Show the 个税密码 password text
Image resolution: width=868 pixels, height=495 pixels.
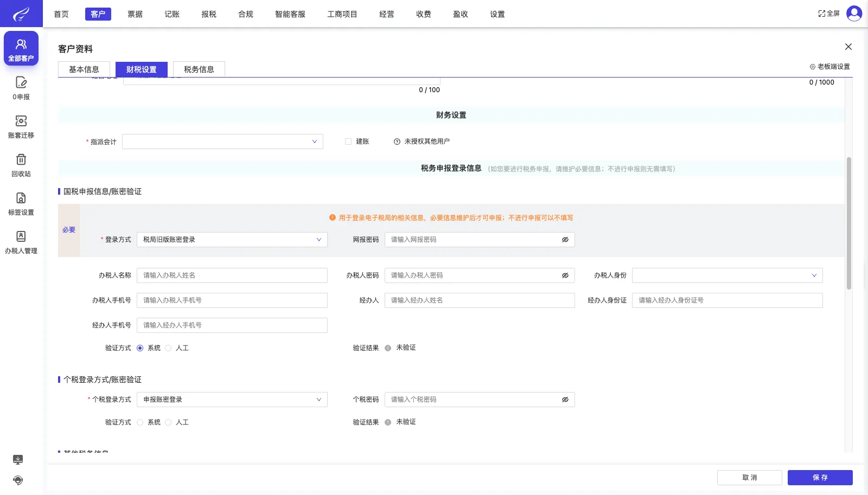[565, 400]
